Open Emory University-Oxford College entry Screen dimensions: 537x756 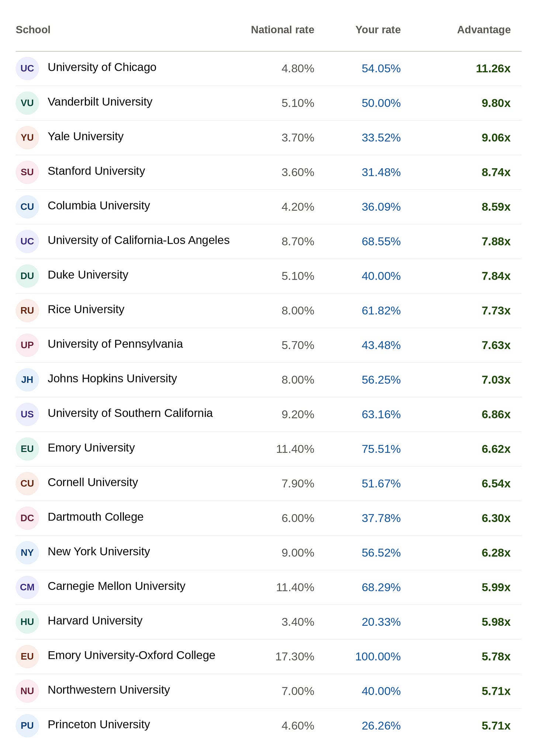(x=131, y=655)
